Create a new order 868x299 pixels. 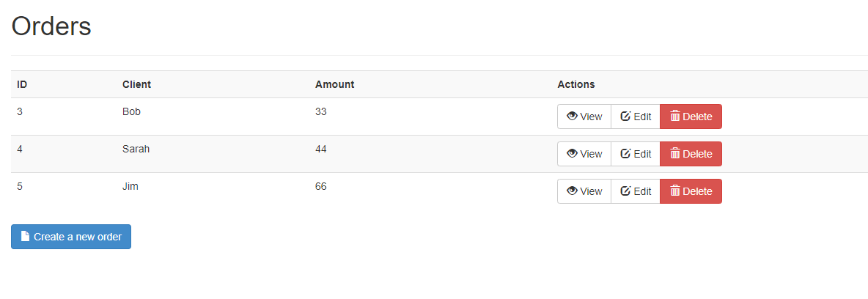[x=71, y=237]
